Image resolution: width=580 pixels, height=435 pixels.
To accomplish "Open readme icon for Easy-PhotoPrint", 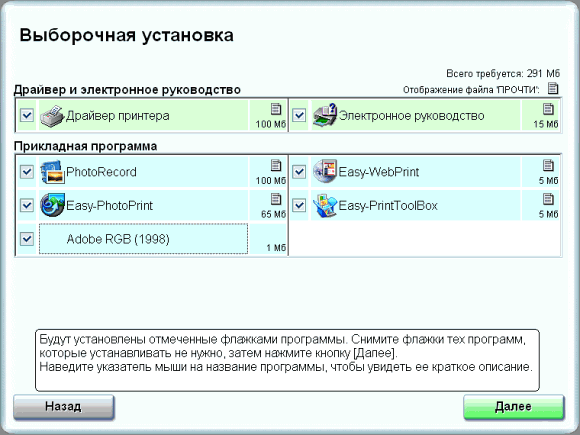I will (x=276, y=199).
